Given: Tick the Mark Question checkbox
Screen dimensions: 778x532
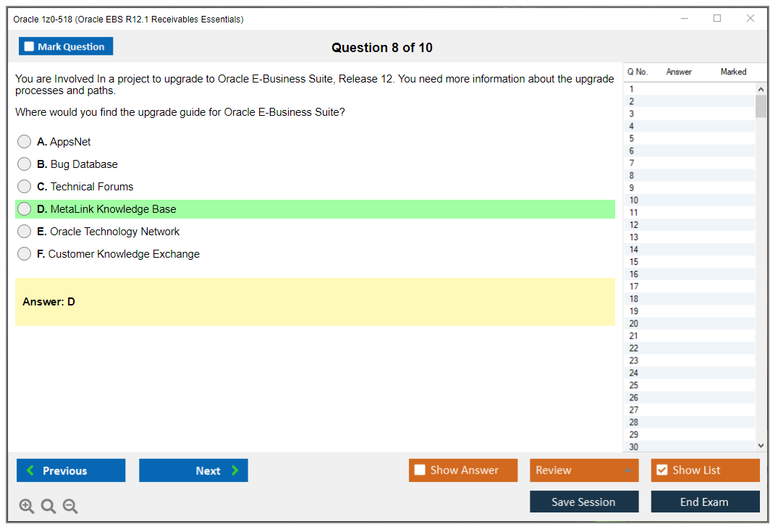Looking at the screenshot, I should tap(30, 47).
